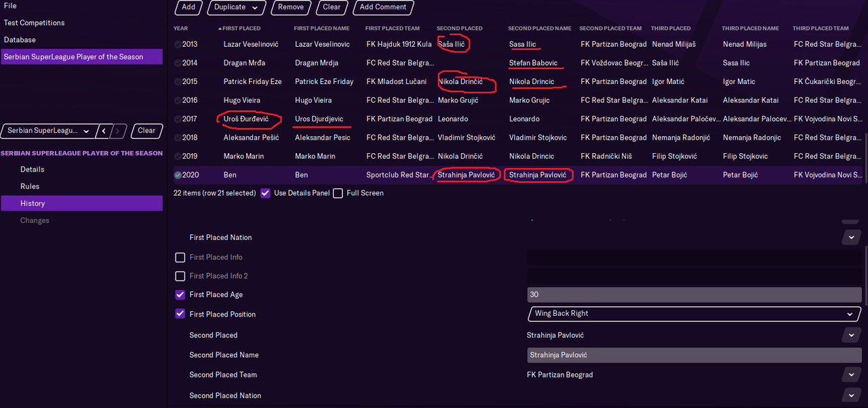The height and width of the screenshot is (408, 868).
Task: Tick the First Placed Info 2 checkbox
Action: point(180,276)
